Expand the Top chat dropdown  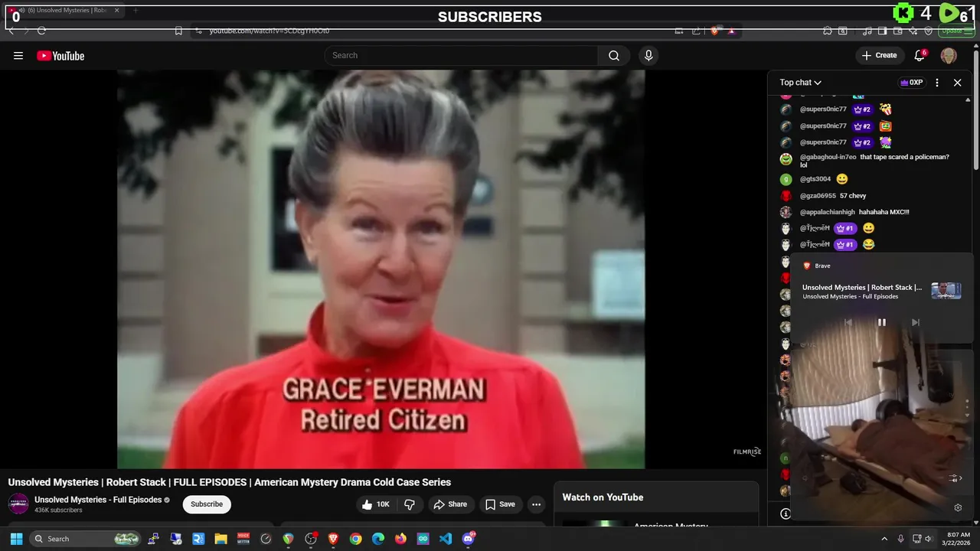pyautogui.click(x=800, y=83)
